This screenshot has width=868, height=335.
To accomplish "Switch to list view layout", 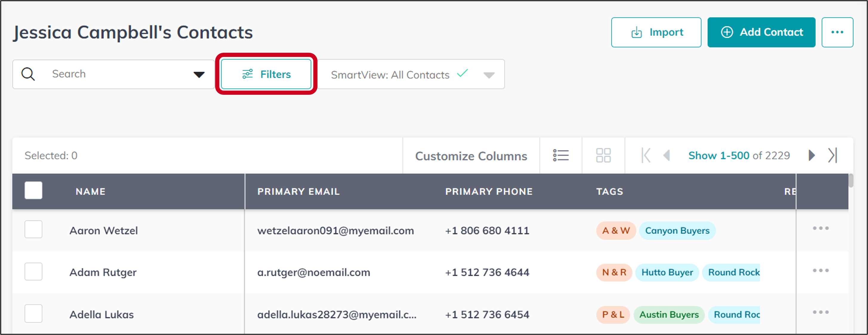I will [561, 155].
